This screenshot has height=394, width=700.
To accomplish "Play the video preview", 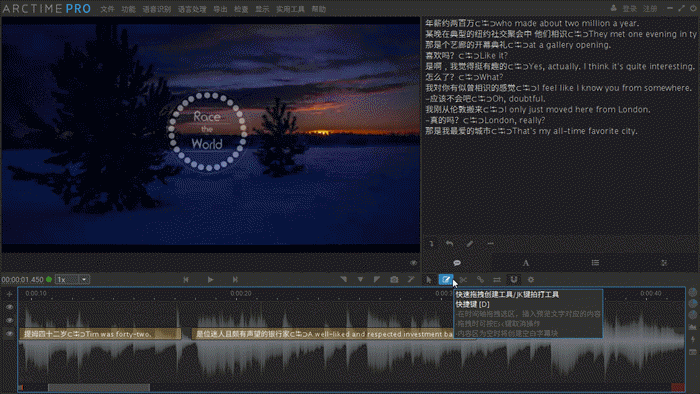I will tap(210, 280).
